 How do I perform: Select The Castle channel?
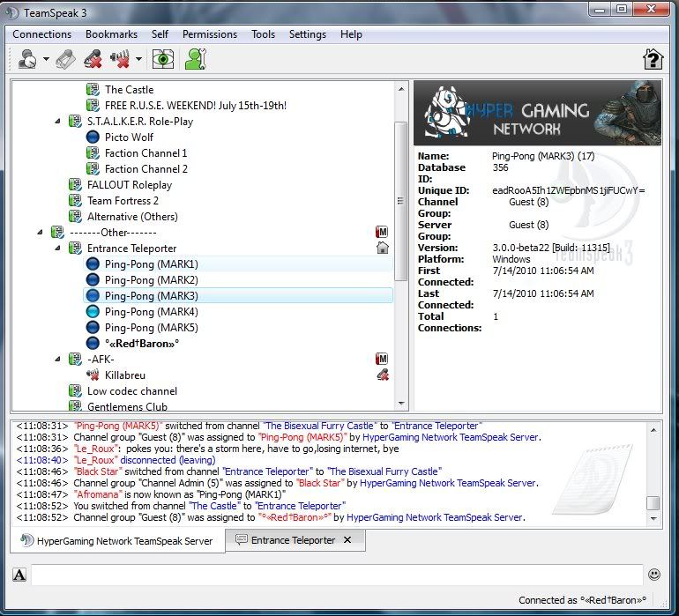(x=129, y=90)
